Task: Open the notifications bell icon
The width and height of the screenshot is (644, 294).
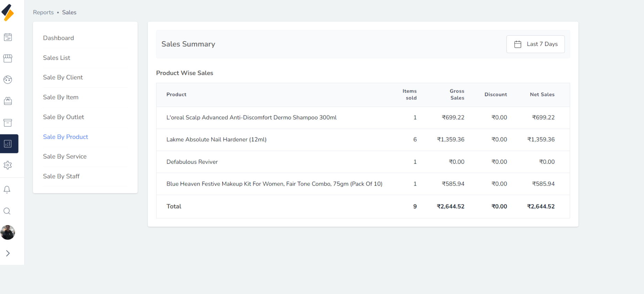Action: (x=7, y=189)
